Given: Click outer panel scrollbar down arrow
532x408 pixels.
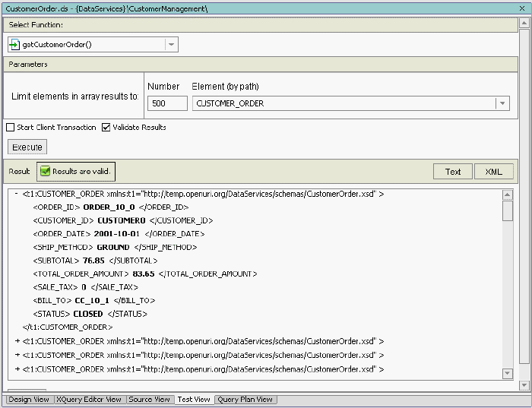Looking at the screenshot, I should pos(524,385).
